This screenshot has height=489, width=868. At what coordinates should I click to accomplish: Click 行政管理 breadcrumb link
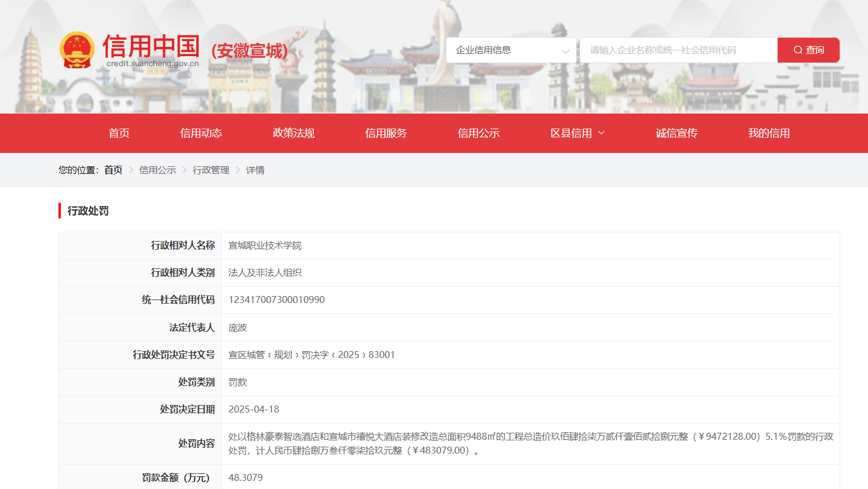point(211,170)
